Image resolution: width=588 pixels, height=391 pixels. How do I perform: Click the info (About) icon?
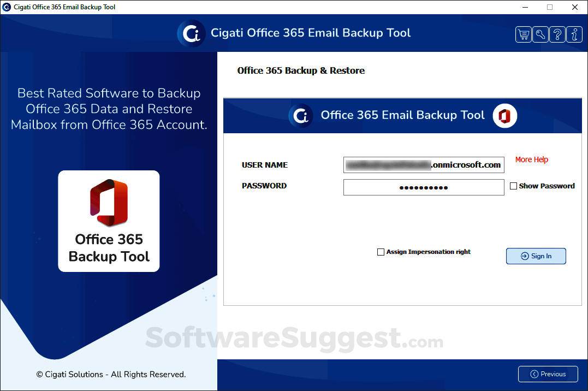pos(574,34)
